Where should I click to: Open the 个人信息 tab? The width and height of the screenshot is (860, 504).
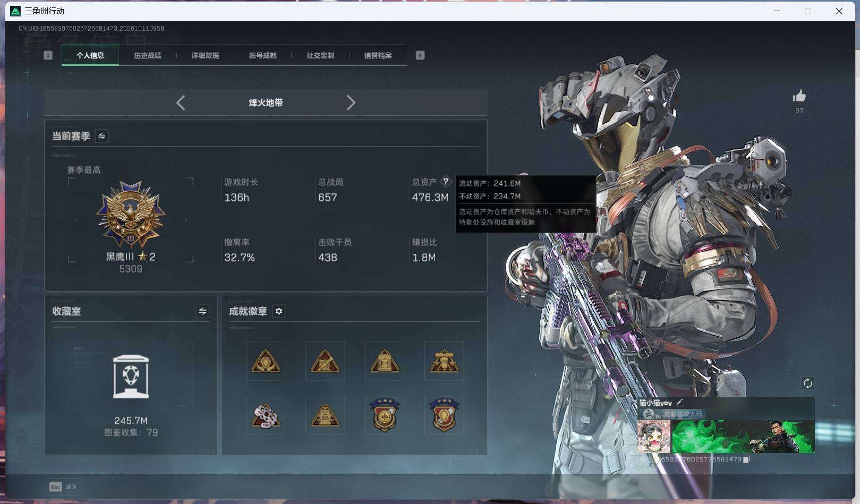point(90,55)
